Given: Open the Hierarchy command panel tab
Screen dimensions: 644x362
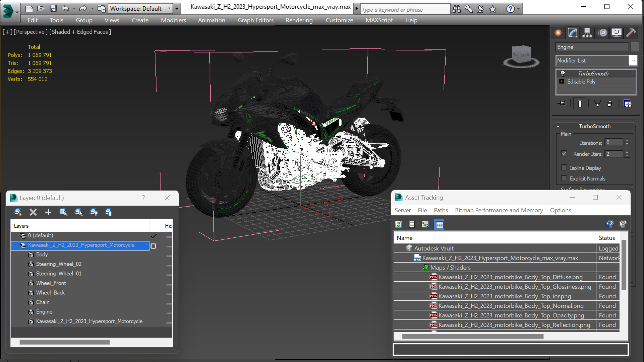Looking at the screenshot, I should 587,33.
